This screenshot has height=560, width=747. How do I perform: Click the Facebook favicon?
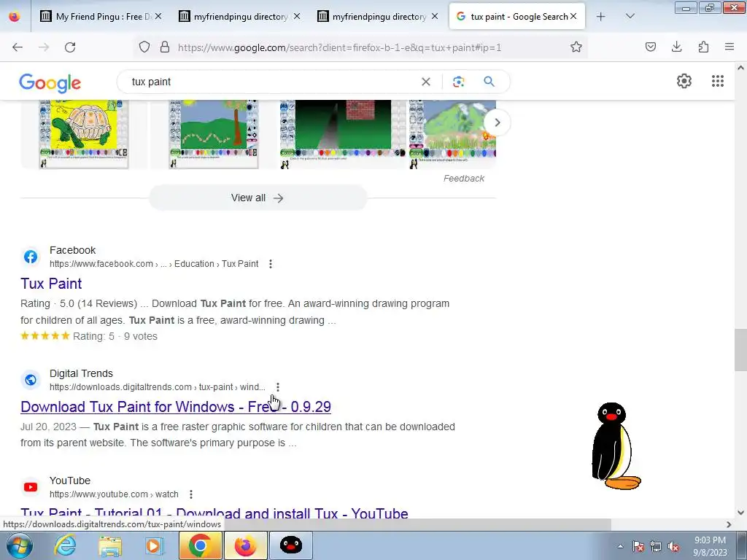pyautogui.click(x=31, y=257)
